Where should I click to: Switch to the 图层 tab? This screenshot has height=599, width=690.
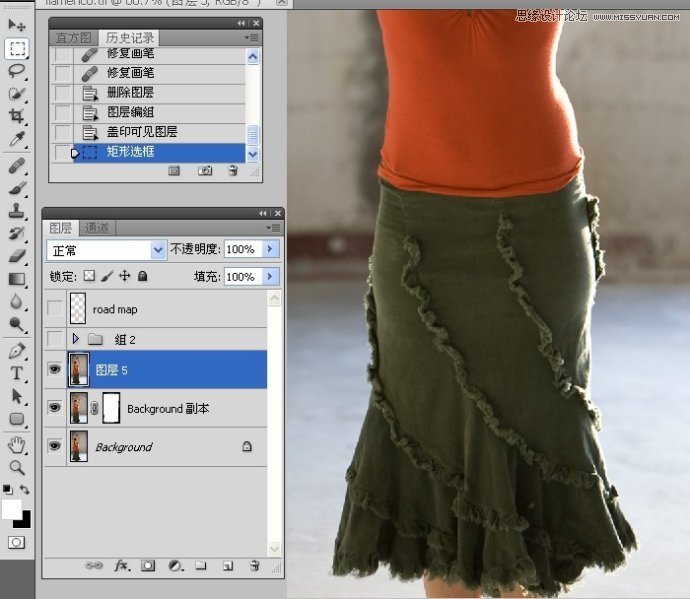pyautogui.click(x=61, y=228)
